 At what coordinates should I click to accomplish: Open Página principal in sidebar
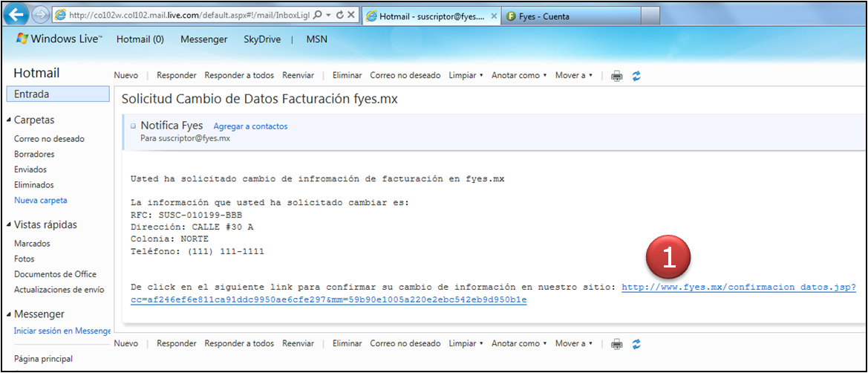tap(43, 359)
